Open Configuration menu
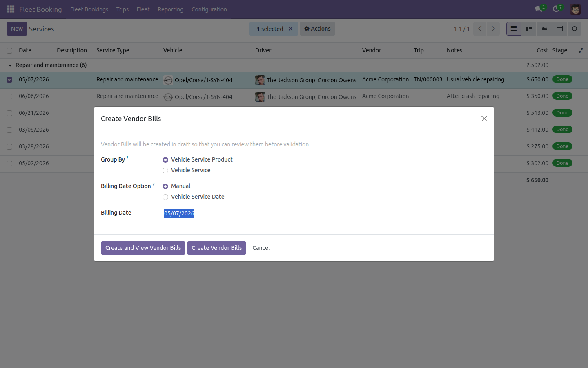Screen dimensions: 588x368 tap(209, 9)
